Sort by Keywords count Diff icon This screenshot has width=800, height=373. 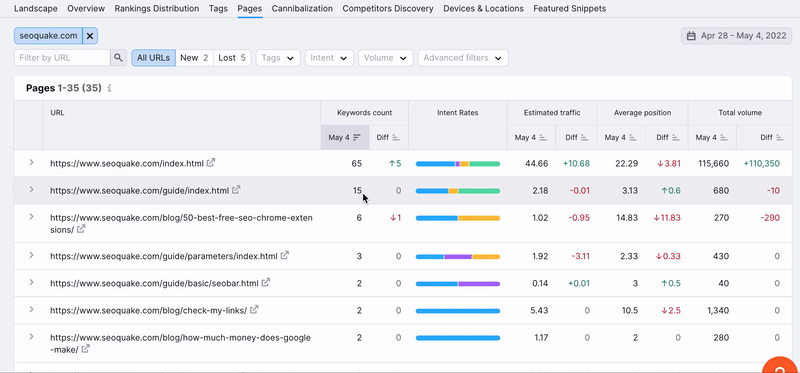coord(396,137)
